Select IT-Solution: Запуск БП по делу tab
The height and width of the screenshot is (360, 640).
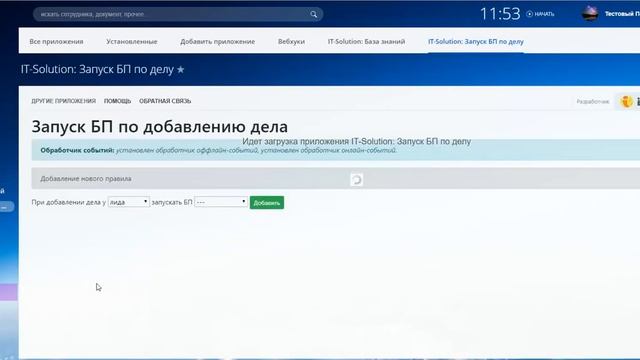coord(476,42)
